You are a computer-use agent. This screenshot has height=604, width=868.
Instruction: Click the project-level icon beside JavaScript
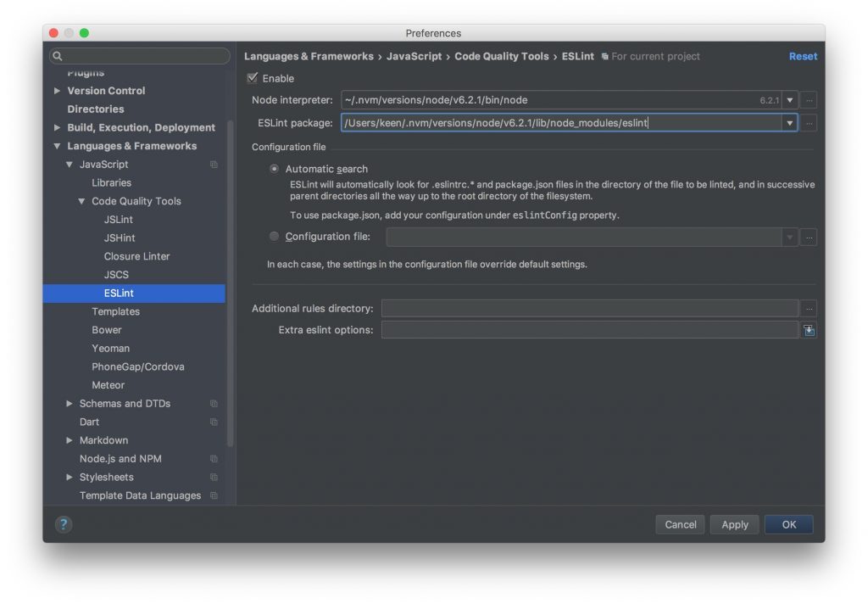point(214,165)
